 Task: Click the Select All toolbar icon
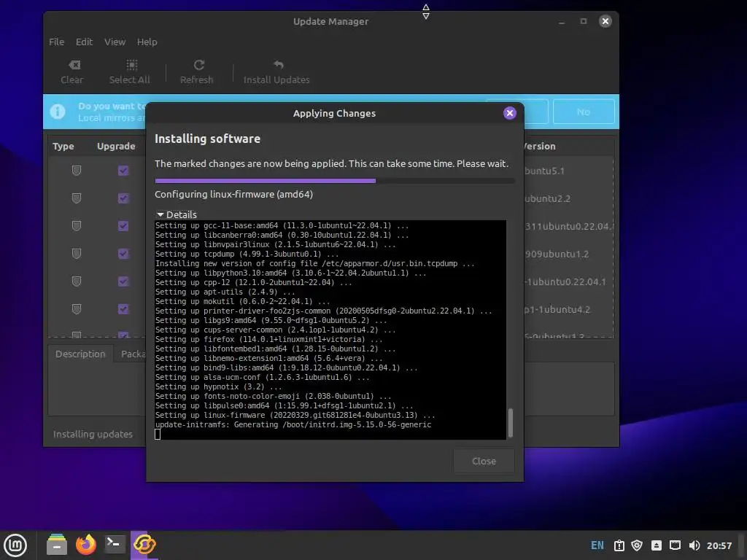tap(131, 65)
